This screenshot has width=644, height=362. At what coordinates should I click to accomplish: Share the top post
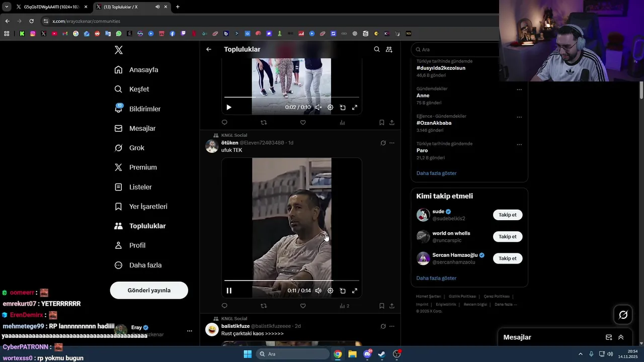[x=392, y=122]
